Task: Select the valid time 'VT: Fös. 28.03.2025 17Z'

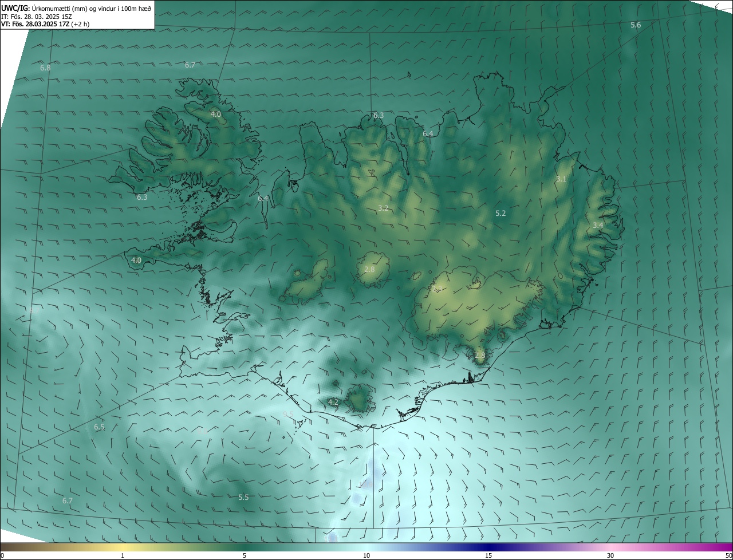Action: (x=37, y=24)
